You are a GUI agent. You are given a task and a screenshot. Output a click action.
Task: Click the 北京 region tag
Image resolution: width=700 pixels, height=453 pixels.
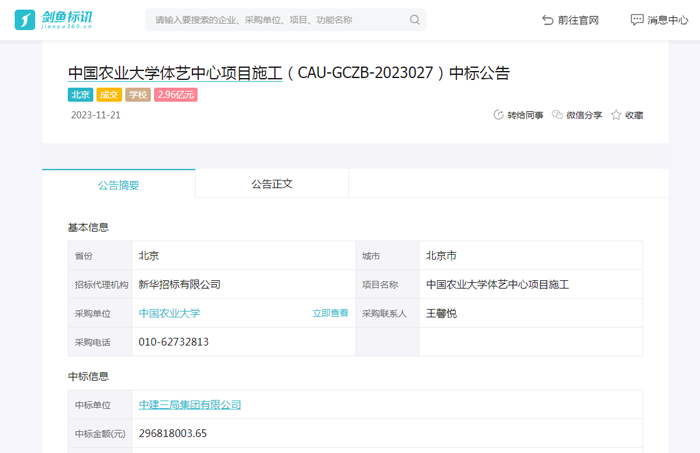[80, 95]
